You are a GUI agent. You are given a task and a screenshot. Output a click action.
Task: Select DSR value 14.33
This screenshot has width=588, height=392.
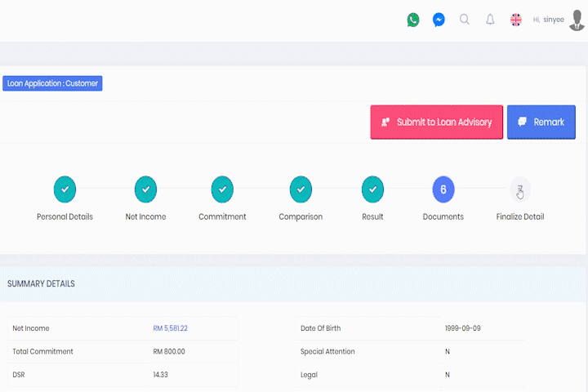(x=161, y=375)
